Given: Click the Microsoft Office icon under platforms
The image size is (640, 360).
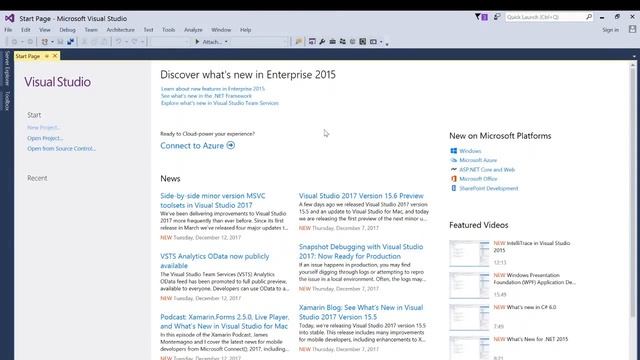Looking at the screenshot, I should click(453, 179).
